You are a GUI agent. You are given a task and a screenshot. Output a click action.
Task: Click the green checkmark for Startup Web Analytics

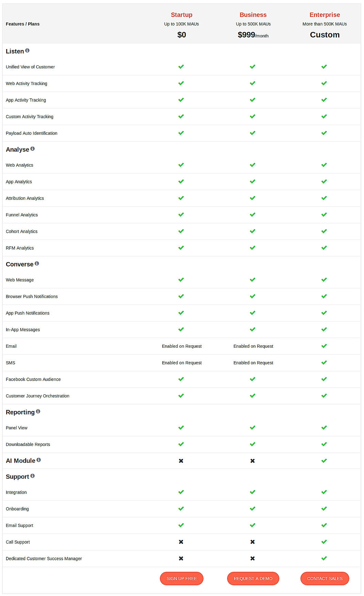click(x=181, y=165)
